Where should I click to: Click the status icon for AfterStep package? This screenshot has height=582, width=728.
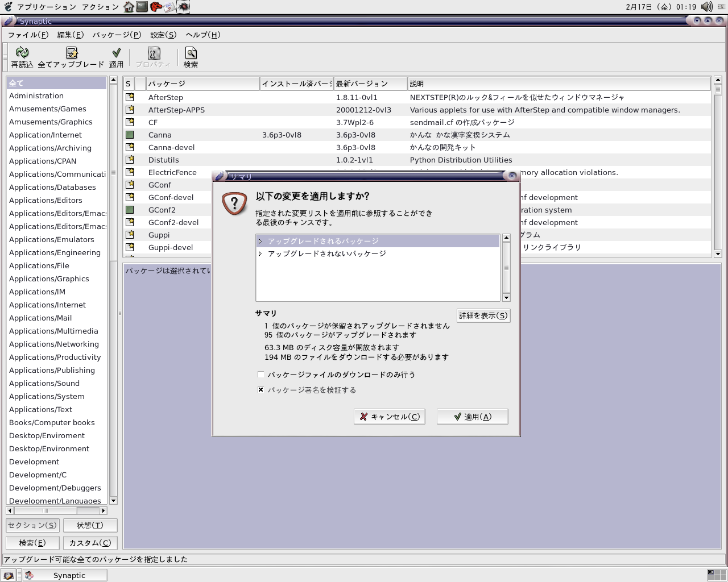(x=130, y=97)
